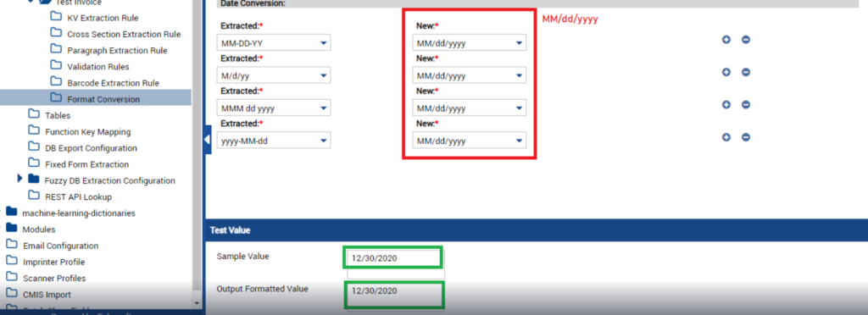Remove the yyyy-MM-dd conversion row

coord(746,137)
